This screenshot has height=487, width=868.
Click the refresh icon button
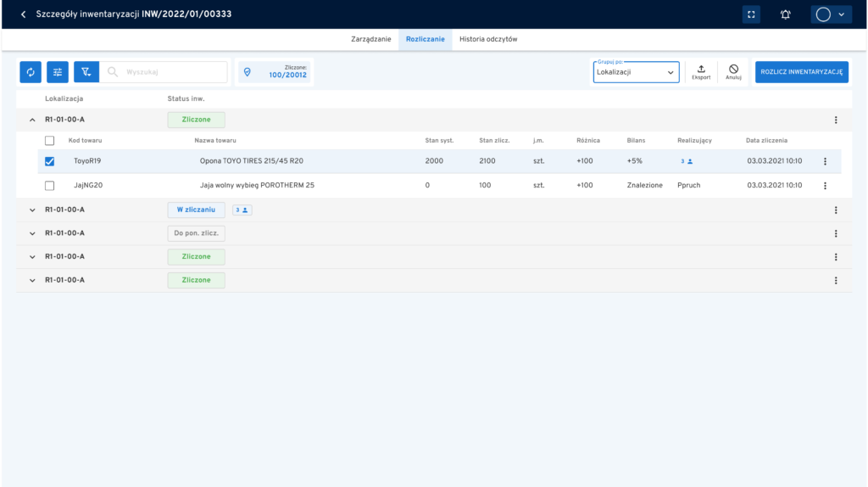31,72
